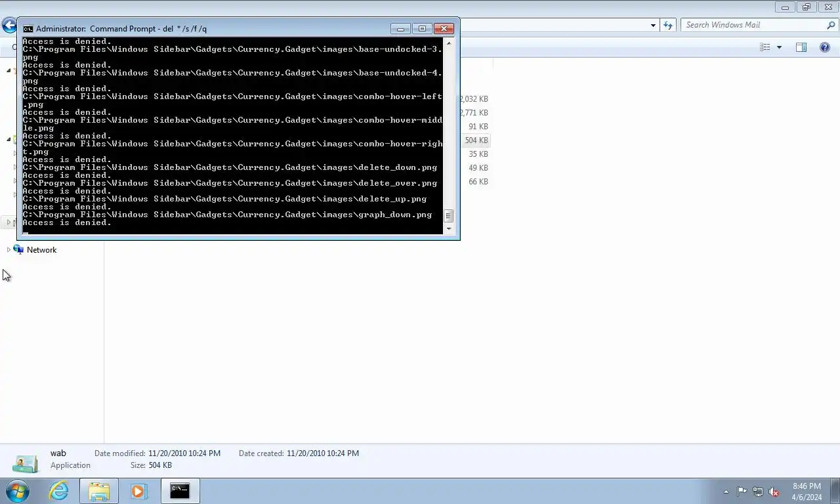Minimize the Explorer window
Screen dimensions: 840x504
point(785,7)
